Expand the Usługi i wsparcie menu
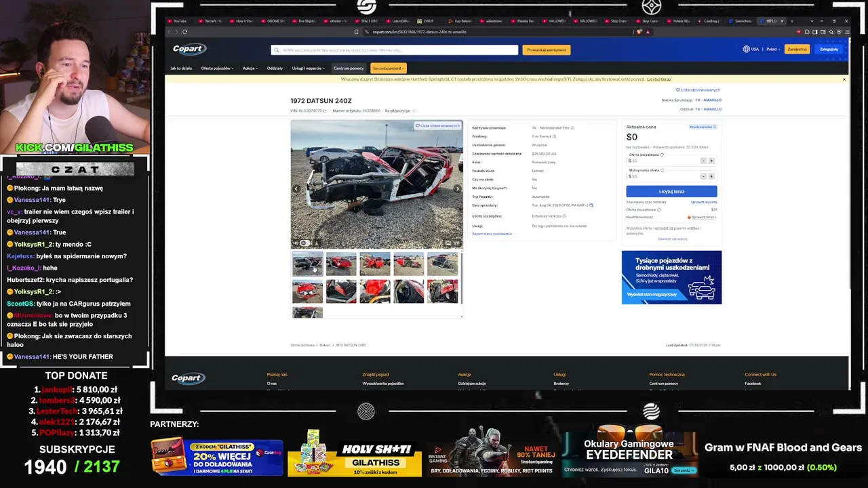Screen dimensions: 868x488 pyautogui.click(x=309, y=68)
